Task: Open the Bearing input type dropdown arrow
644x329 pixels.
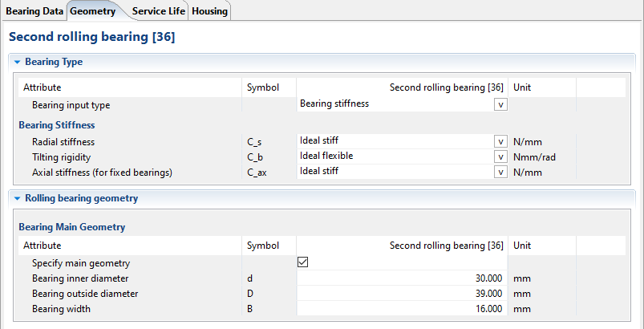Action: tap(500, 105)
